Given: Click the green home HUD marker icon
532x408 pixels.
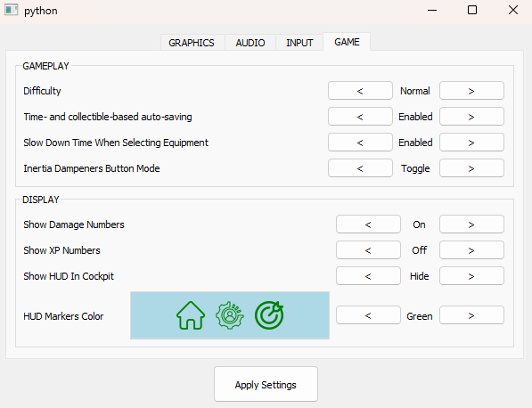Looking at the screenshot, I should tap(191, 315).
